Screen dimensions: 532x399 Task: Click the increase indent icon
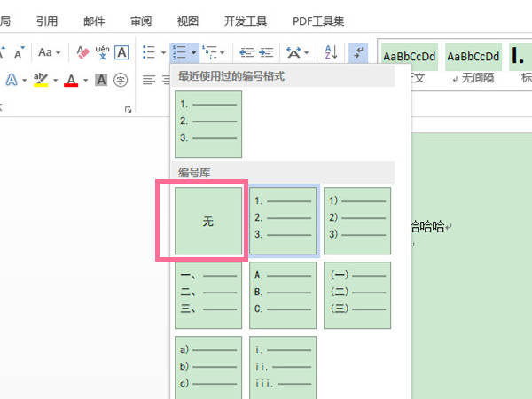click(x=266, y=52)
